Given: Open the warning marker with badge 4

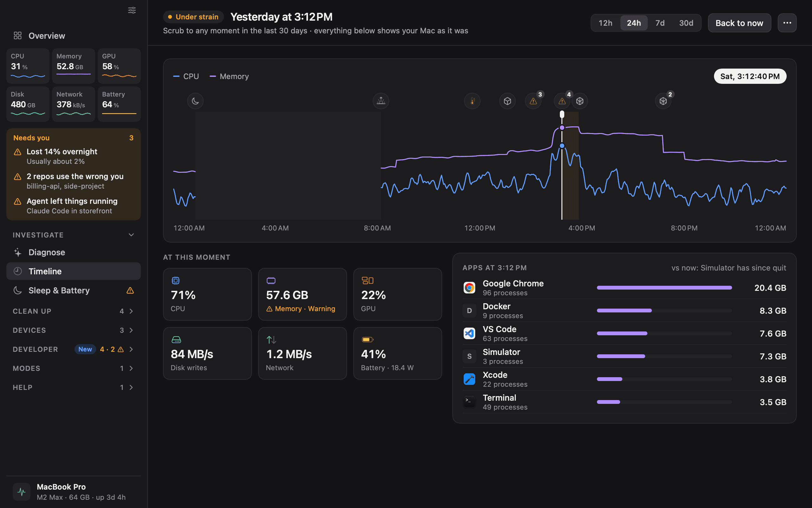Looking at the screenshot, I should 562,101.
